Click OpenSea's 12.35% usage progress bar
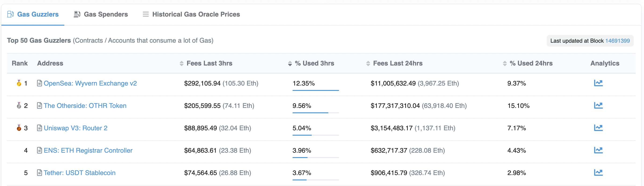Screen dimensions: 644x186 pyautogui.click(x=315, y=90)
